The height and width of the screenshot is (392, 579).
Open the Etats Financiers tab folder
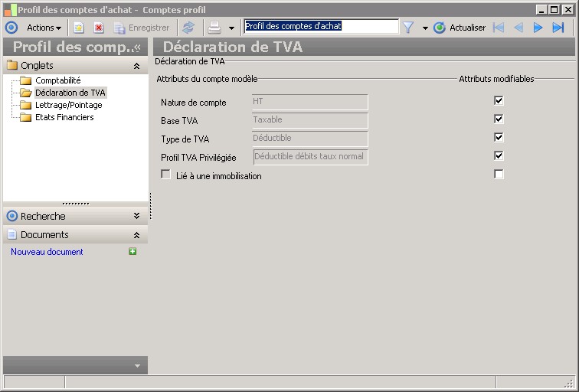(x=64, y=117)
